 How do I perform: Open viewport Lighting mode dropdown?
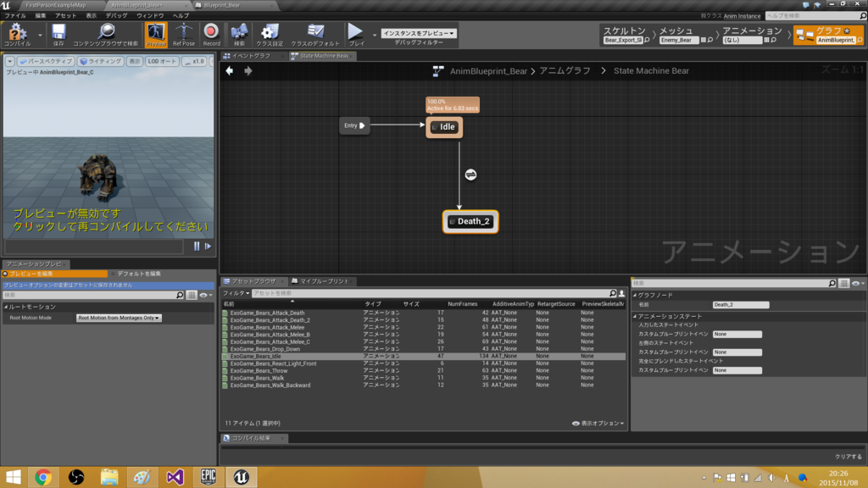(x=100, y=61)
